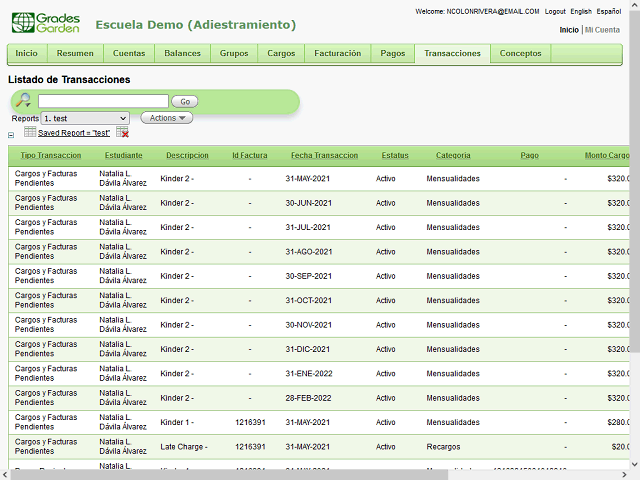This screenshot has width=640, height=480.
Task: Click the search magnifier icon
Action: click(23, 101)
